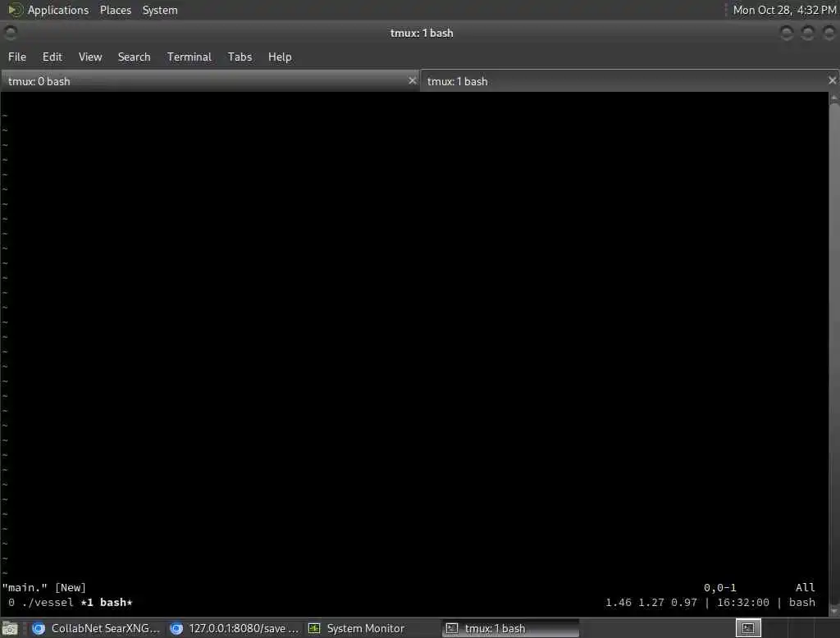Click the vim cursor position '0,0-1'

point(720,588)
